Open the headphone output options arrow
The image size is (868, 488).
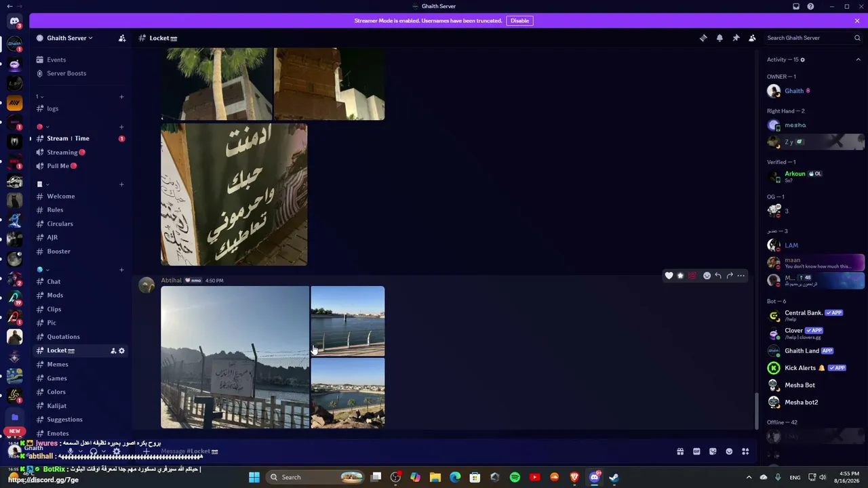[103, 451]
